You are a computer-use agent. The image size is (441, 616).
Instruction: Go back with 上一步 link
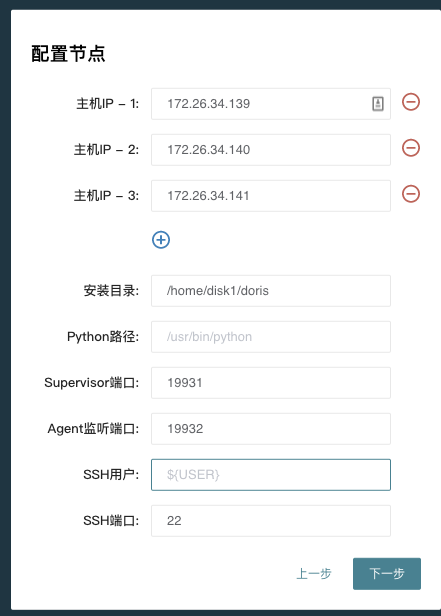click(314, 574)
